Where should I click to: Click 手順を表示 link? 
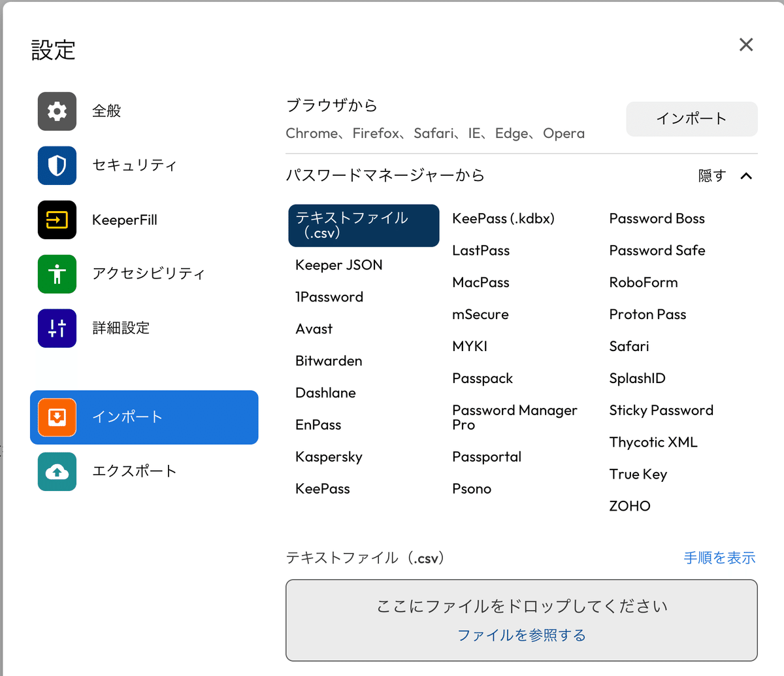719,558
